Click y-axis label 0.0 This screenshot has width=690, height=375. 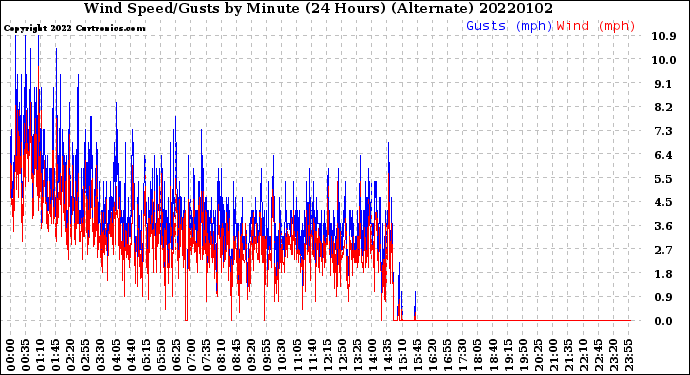pos(664,321)
